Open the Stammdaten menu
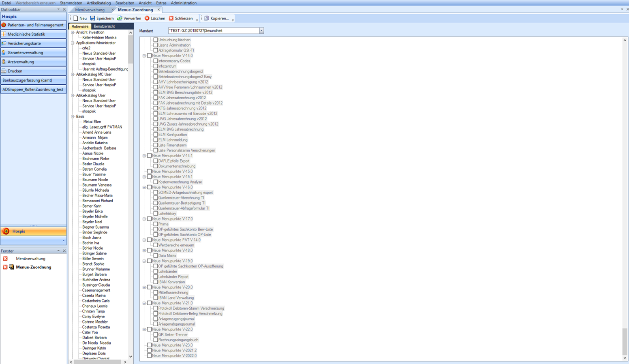Viewport: 629px width, 364px height. coord(71,3)
